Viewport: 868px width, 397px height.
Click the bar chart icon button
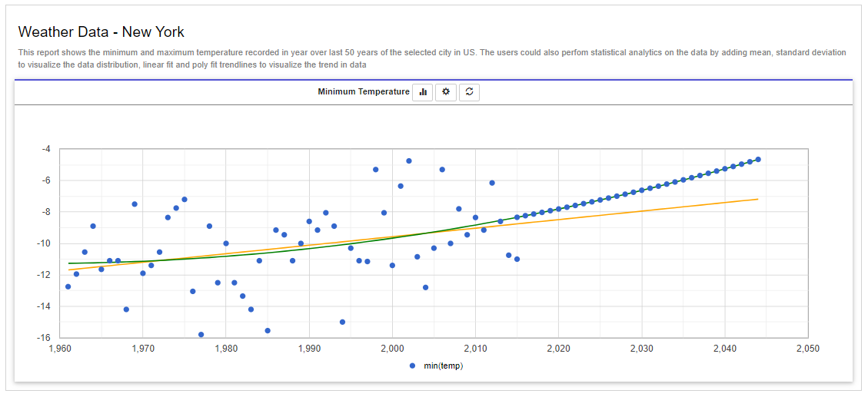(423, 92)
